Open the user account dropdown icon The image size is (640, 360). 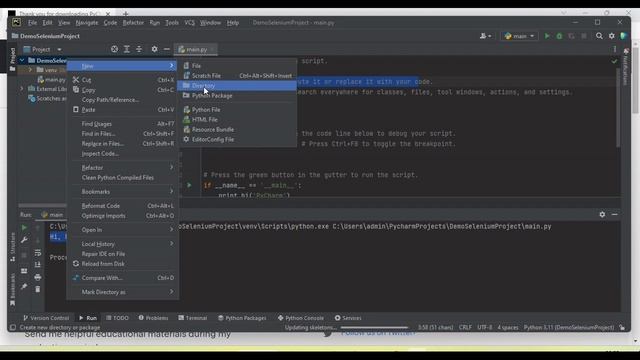485,36
